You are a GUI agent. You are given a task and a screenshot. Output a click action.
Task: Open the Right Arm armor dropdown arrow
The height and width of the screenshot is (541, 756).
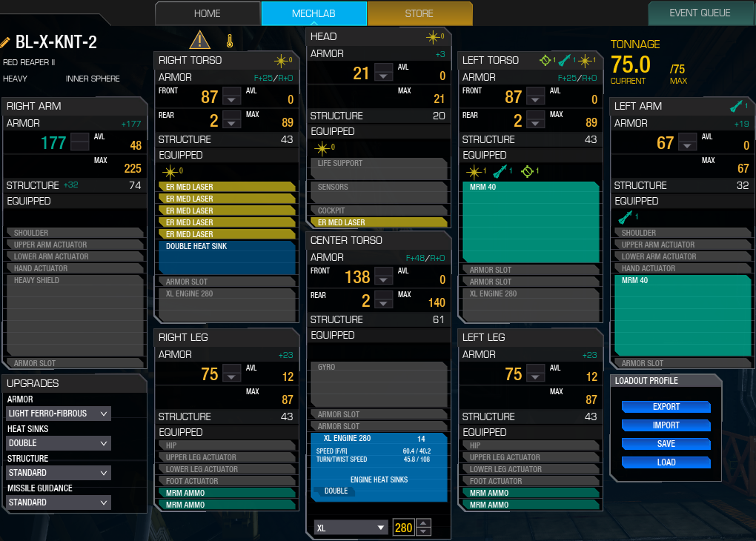pos(79,142)
